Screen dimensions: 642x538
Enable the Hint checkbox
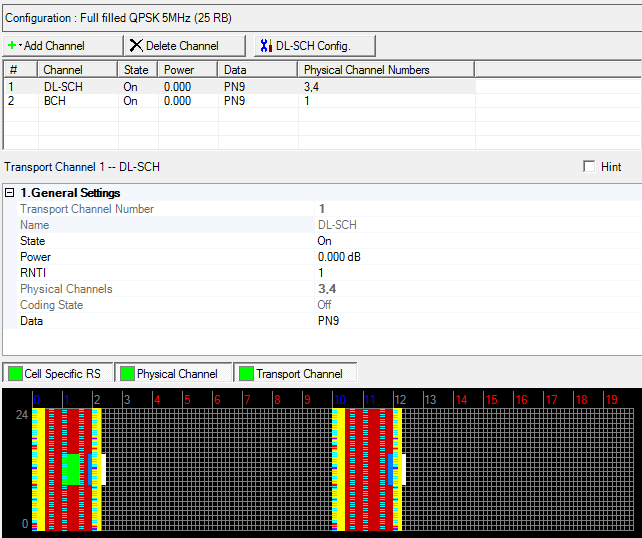click(x=589, y=167)
